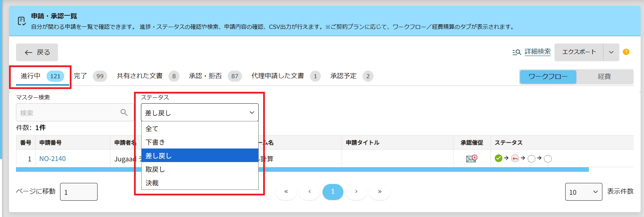Click the green approved checkmark status icon
Image resolution: width=644 pixels, height=217 pixels.
coord(499,159)
